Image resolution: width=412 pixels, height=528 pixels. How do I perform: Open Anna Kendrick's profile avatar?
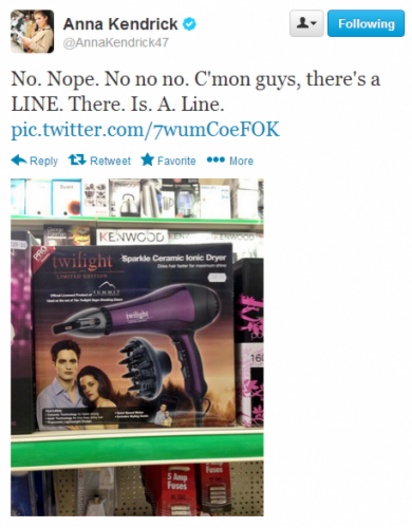(x=32, y=31)
